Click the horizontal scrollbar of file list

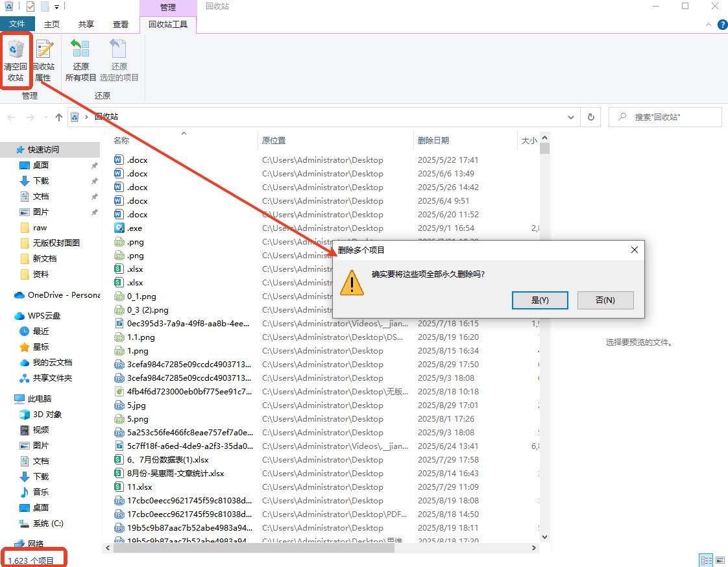[260, 548]
